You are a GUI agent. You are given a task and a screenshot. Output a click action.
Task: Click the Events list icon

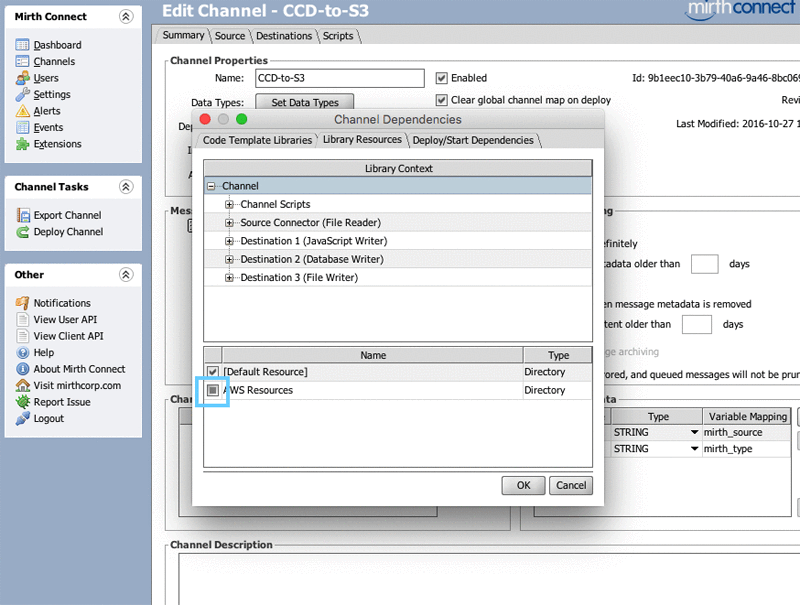[x=22, y=128]
